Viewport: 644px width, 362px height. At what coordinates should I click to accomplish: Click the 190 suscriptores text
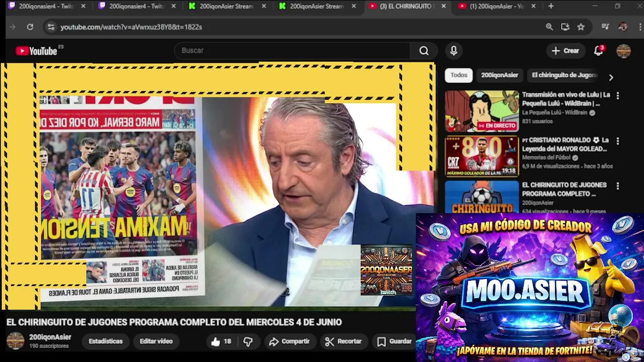pos(49,346)
